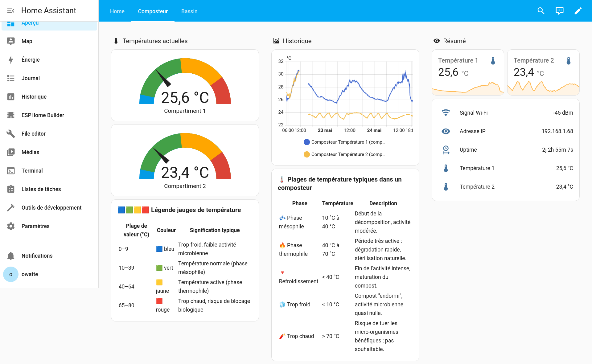The image size is (592, 364).
Task: Open the search magnifier icon
Action: click(541, 11)
